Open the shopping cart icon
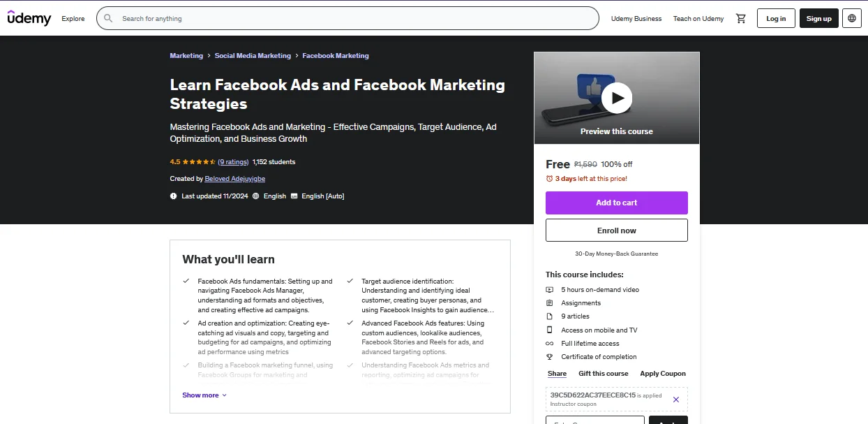 pyautogui.click(x=741, y=18)
